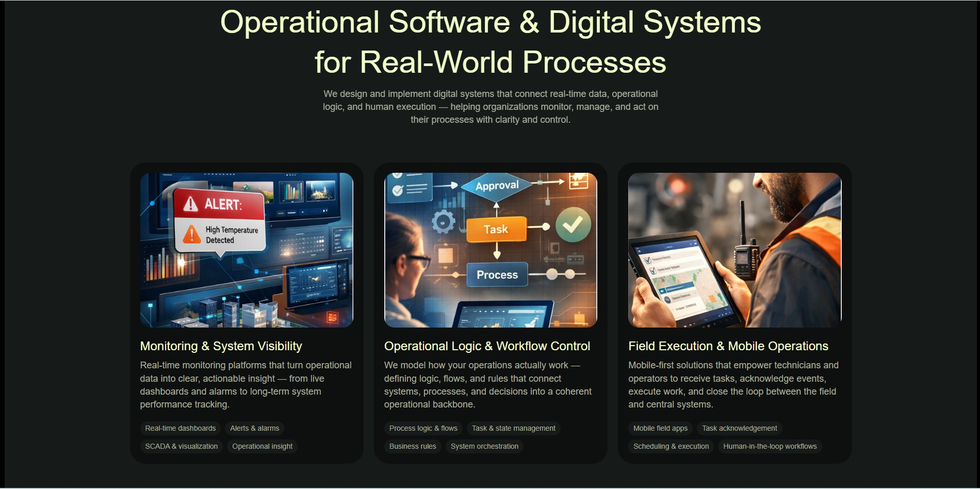
Task: Click the technician with tablet image
Action: 734,250
